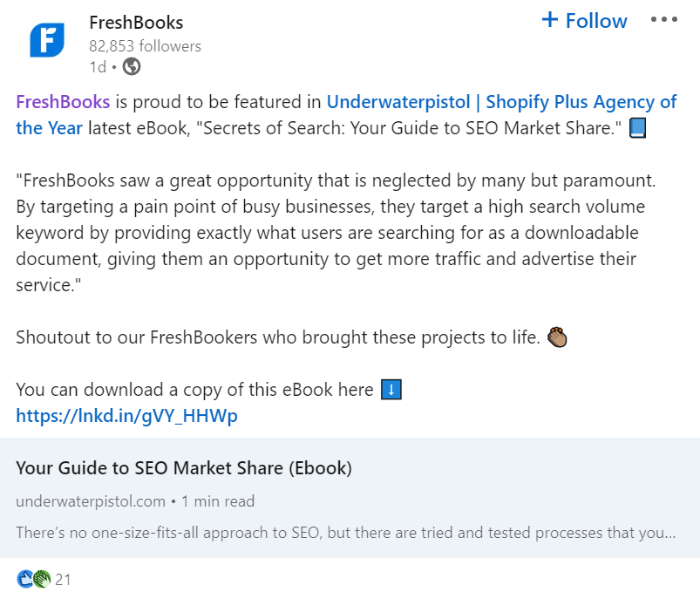View the 21 reactions count

point(63,579)
